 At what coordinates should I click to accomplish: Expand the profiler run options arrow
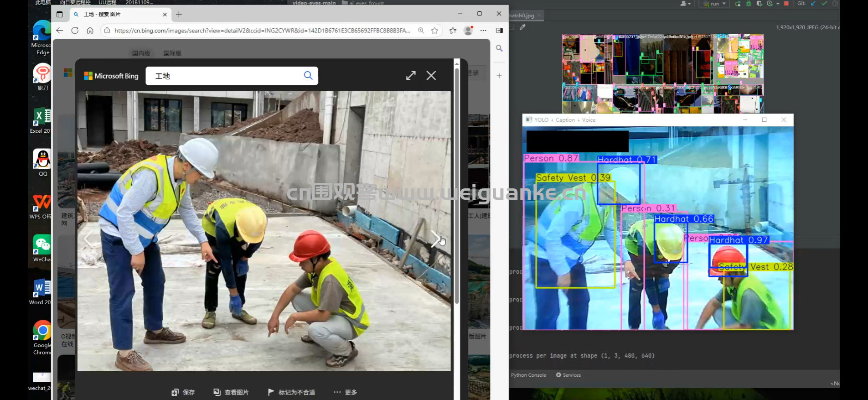[x=778, y=4]
